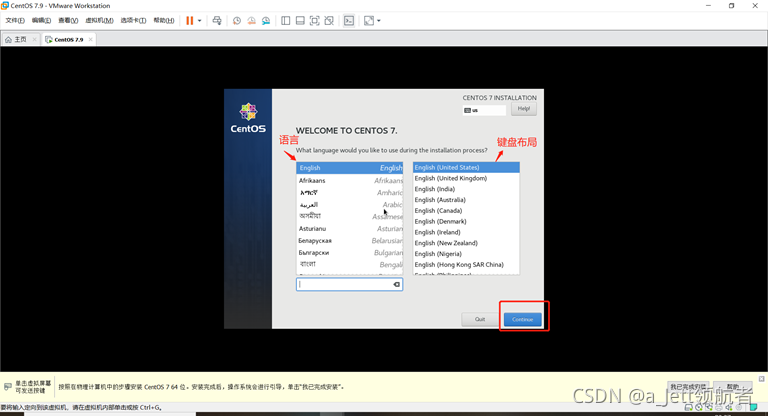Choose English (United Kingdom) locale

(466, 178)
